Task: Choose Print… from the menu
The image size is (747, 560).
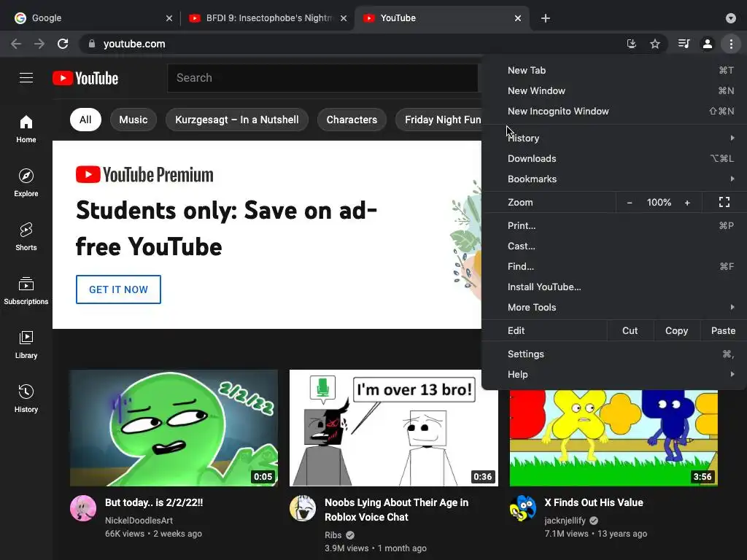Action: 614,225
